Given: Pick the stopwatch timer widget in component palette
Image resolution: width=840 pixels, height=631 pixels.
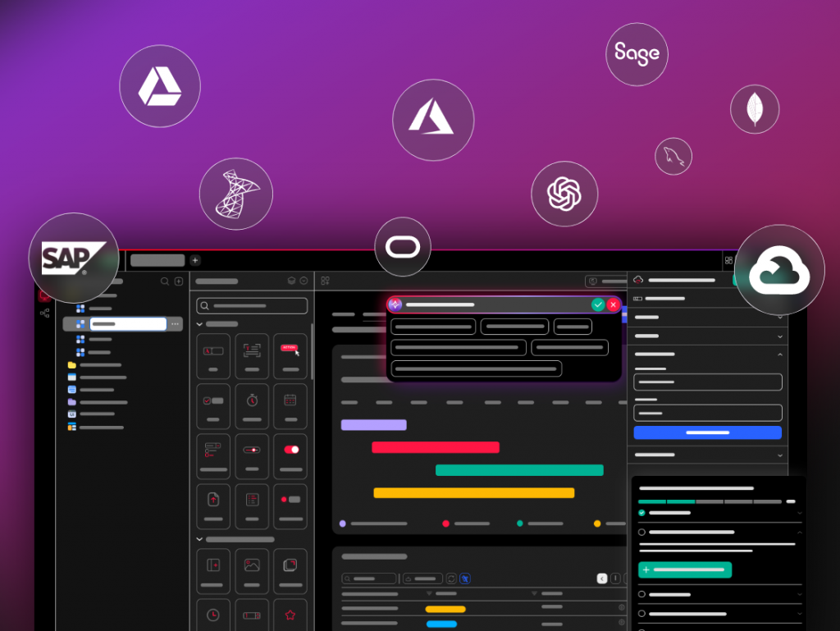Looking at the screenshot, I should [252, 400].
